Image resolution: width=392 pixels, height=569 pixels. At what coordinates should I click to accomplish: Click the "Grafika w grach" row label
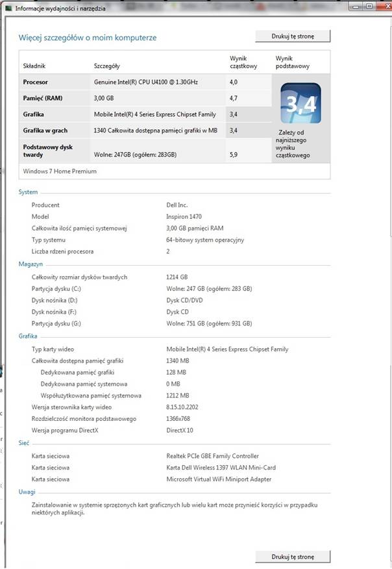coord(45,131)
